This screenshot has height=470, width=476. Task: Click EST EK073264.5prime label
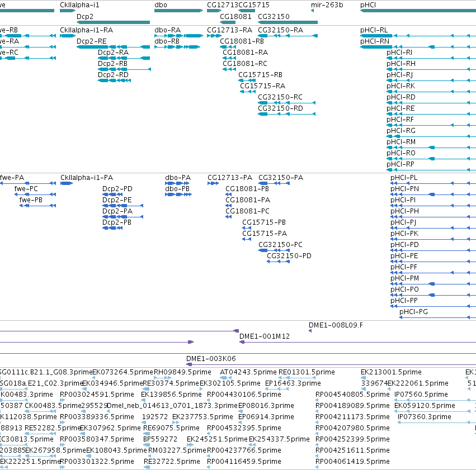pos(122,372)
